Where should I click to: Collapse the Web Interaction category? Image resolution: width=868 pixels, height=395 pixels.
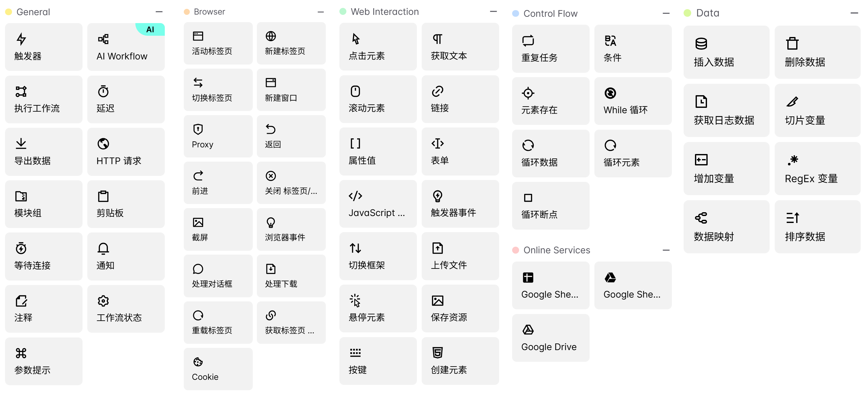pyautogui.click(x=493, y=11)
